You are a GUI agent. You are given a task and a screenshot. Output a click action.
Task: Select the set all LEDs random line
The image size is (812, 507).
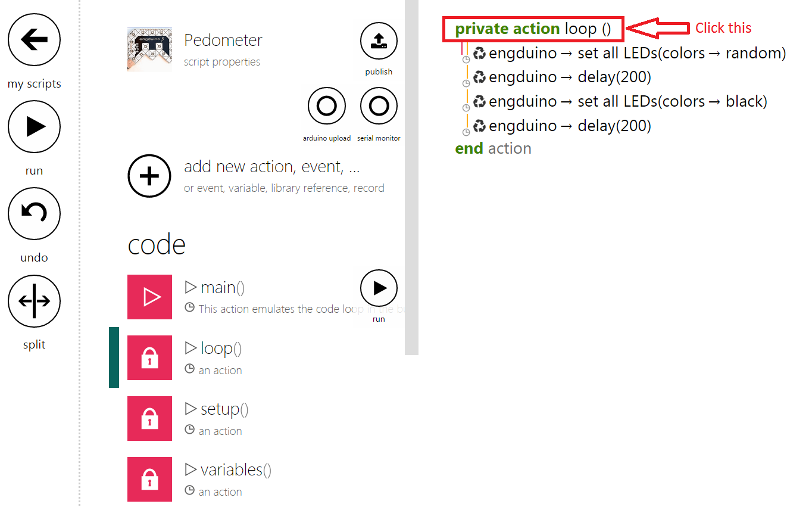629,53
